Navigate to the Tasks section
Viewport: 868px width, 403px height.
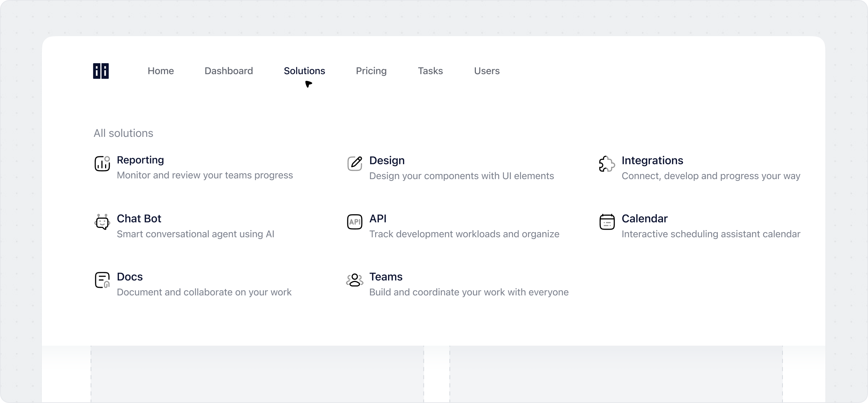coord(430,71)
